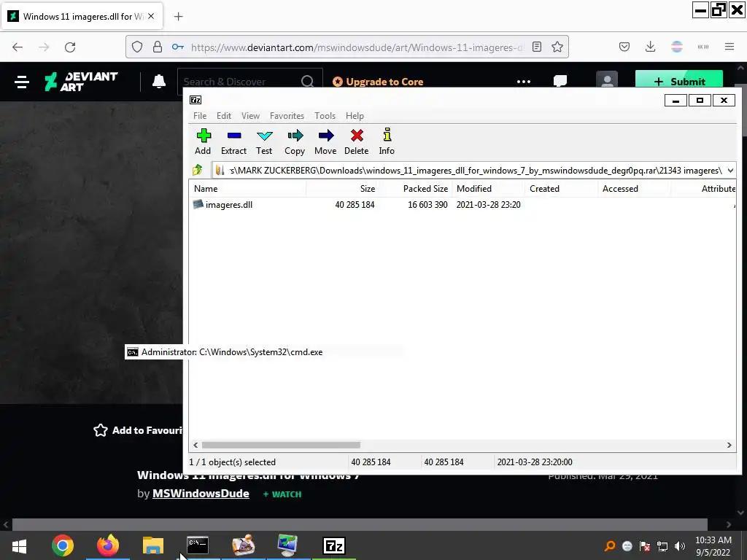Click the 40 285 184 size value
Screen dimensions: 747x560
(x=355, y=205)
